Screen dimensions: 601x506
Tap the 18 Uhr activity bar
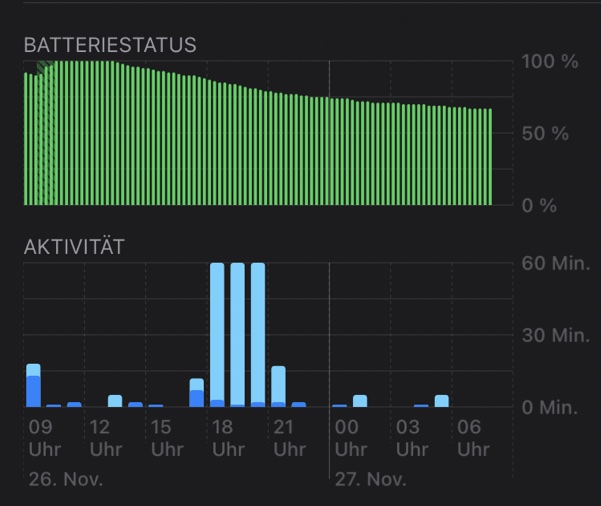click(217, 335)
